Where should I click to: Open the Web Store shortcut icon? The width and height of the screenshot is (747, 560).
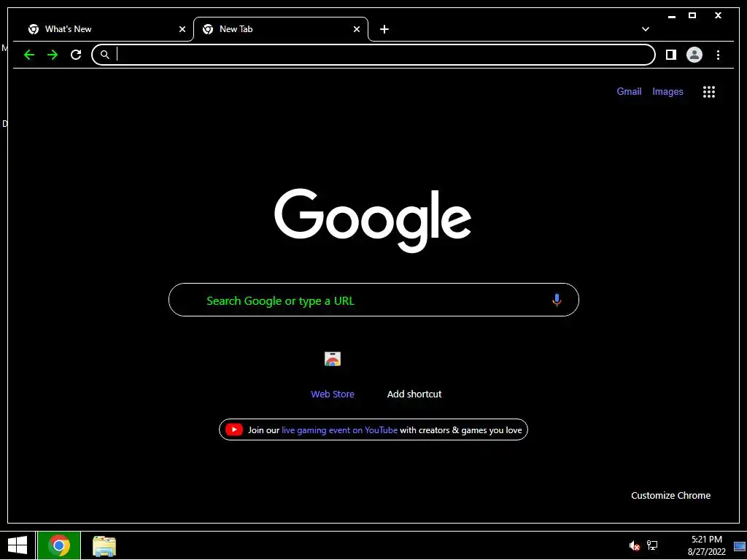(x=333, y=359)
